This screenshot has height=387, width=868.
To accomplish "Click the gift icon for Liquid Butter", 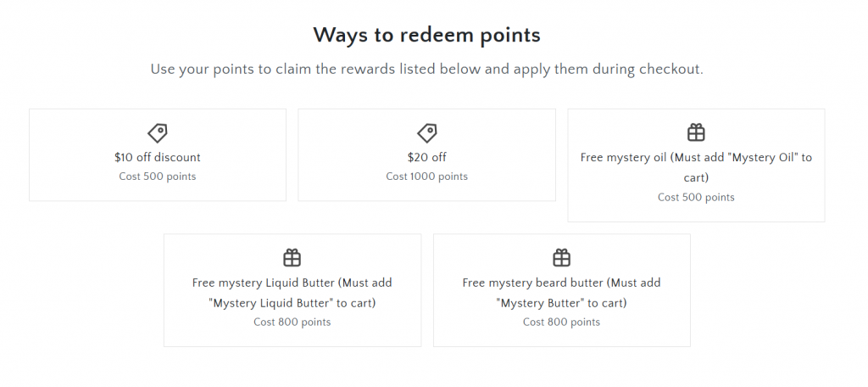I will coord(292,257).
